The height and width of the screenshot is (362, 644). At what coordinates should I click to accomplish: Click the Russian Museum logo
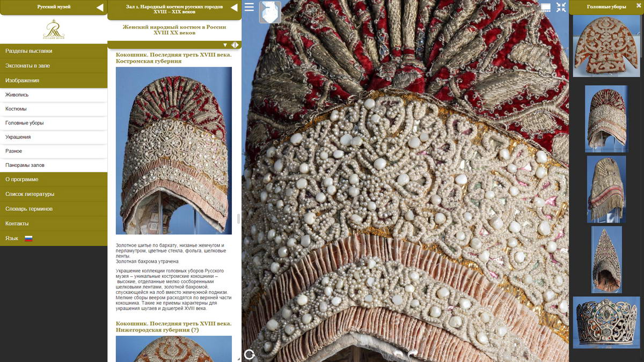tap(54, 29)
